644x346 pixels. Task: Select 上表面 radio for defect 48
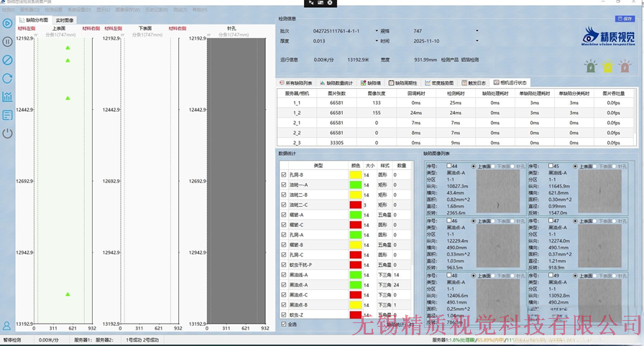(x=474, y=276)
